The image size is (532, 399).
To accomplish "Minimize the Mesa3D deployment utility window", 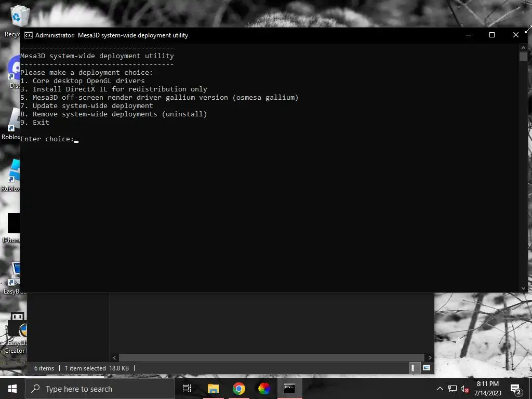I will (x=469, y=35).
